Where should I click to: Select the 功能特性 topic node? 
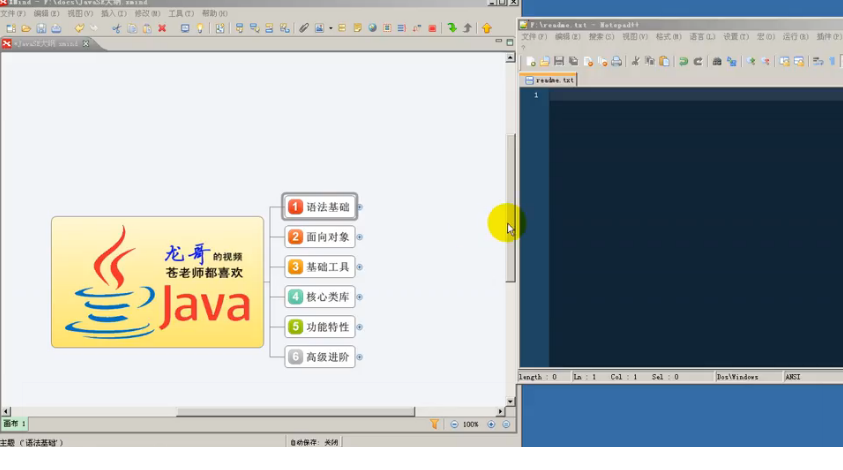[320, 327]
